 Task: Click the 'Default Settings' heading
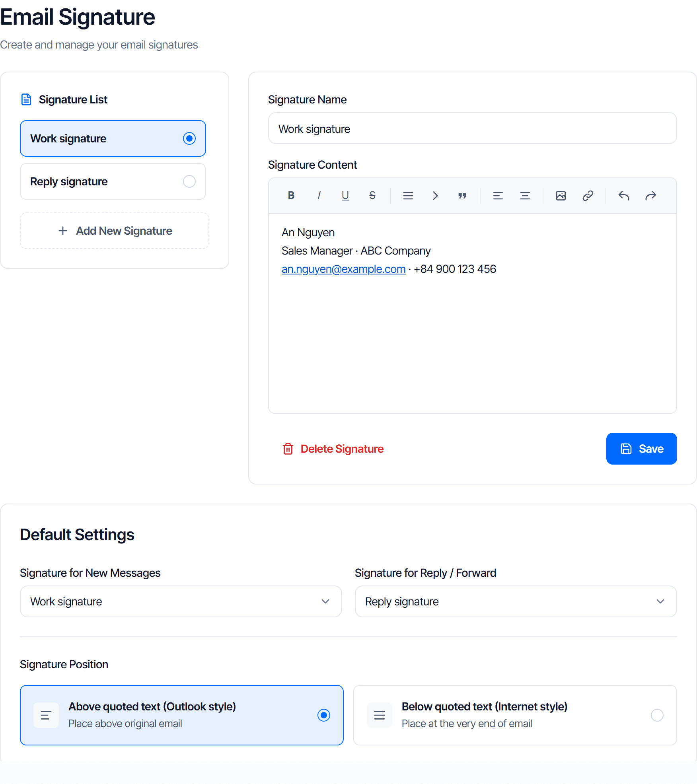click(77, 535)
